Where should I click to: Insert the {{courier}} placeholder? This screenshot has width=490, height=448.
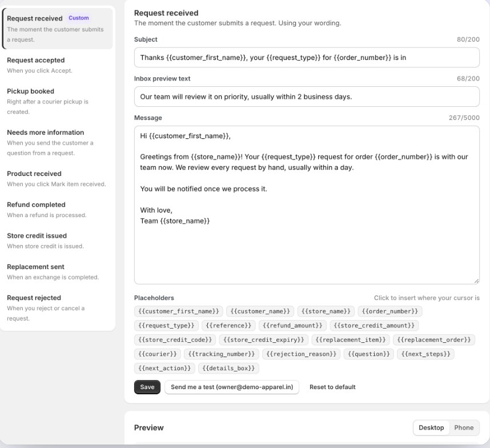158,354
